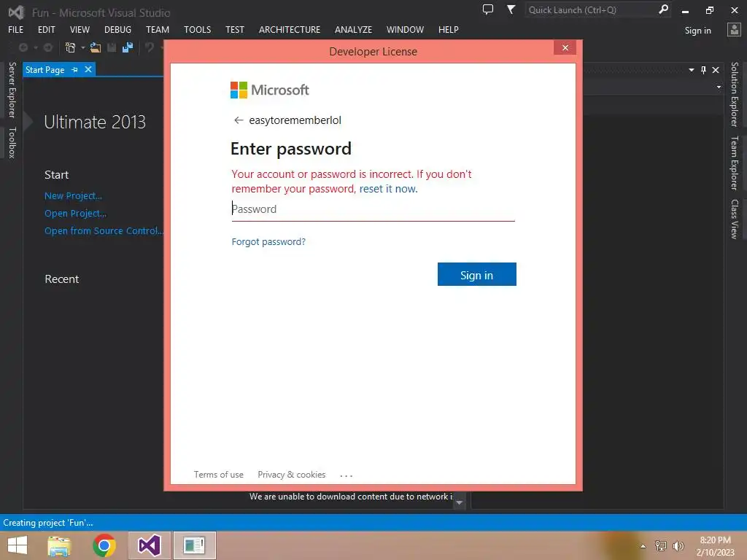Click the Forgot password? link
This screenshot has height=560, width=747.
[x=268, y=242]
